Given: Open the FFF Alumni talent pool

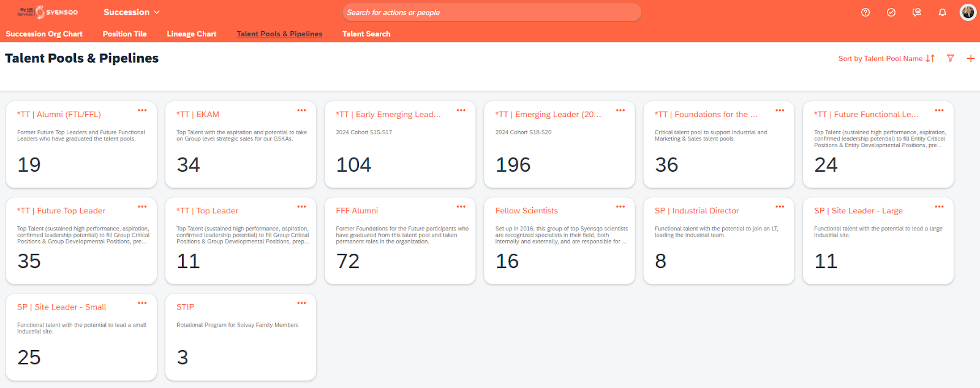Looking at the screenshot, I should (x=356, y=210).
